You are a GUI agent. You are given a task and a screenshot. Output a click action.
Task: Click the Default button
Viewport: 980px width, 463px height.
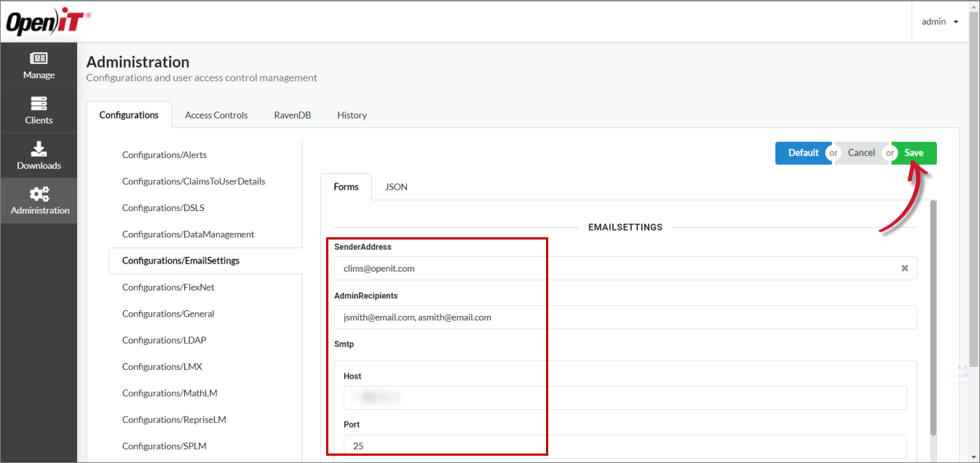803,153
